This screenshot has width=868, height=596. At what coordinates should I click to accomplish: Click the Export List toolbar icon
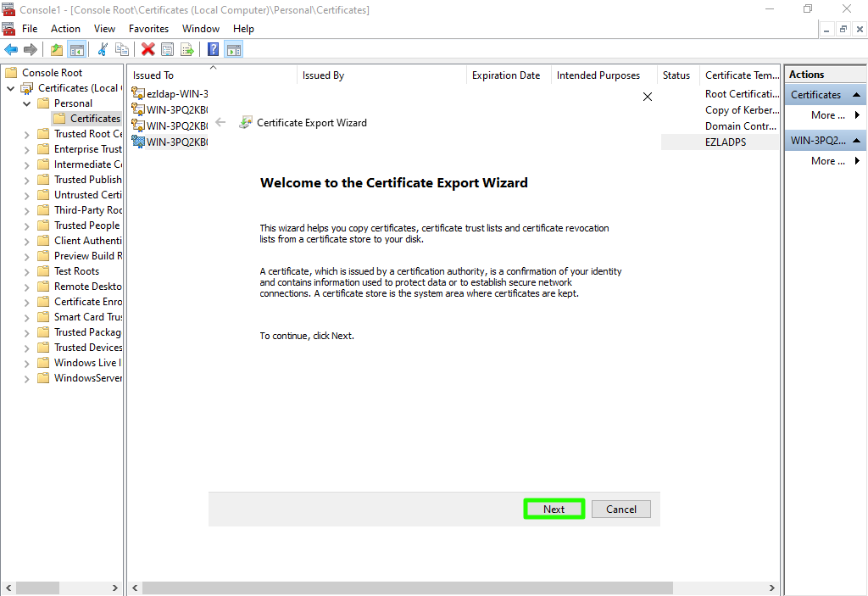click(187, 50)
